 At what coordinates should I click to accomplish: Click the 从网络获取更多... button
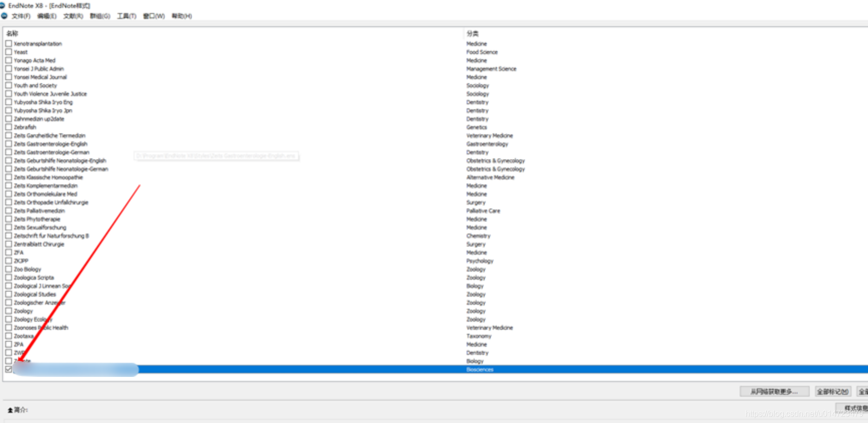pyautogui.click(x=774, y=391)
